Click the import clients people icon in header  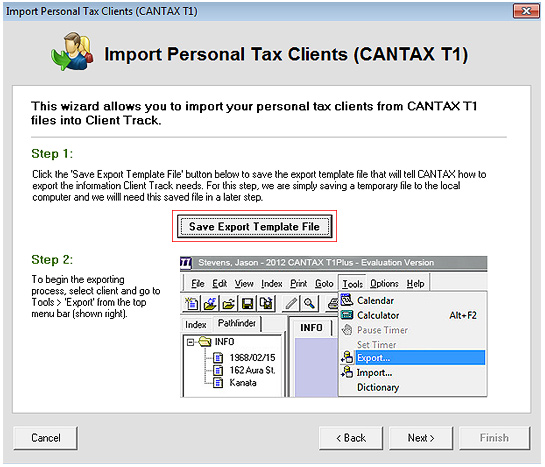(x=73, y=51)
